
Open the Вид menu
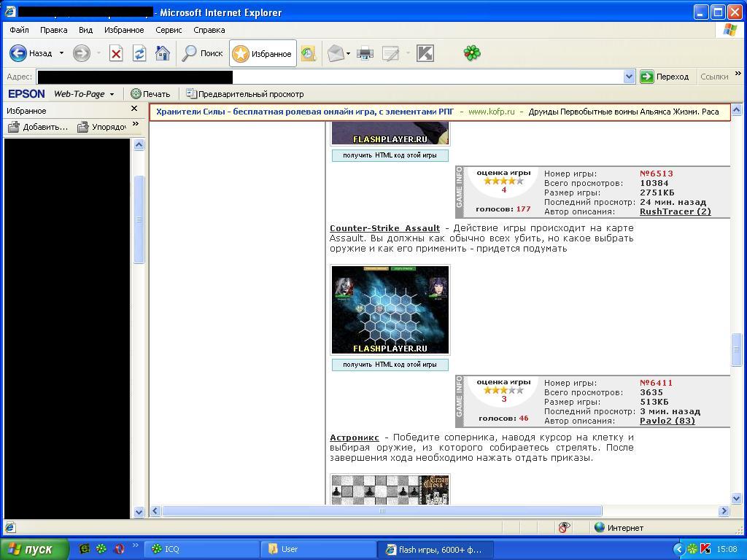coord(85,30)
